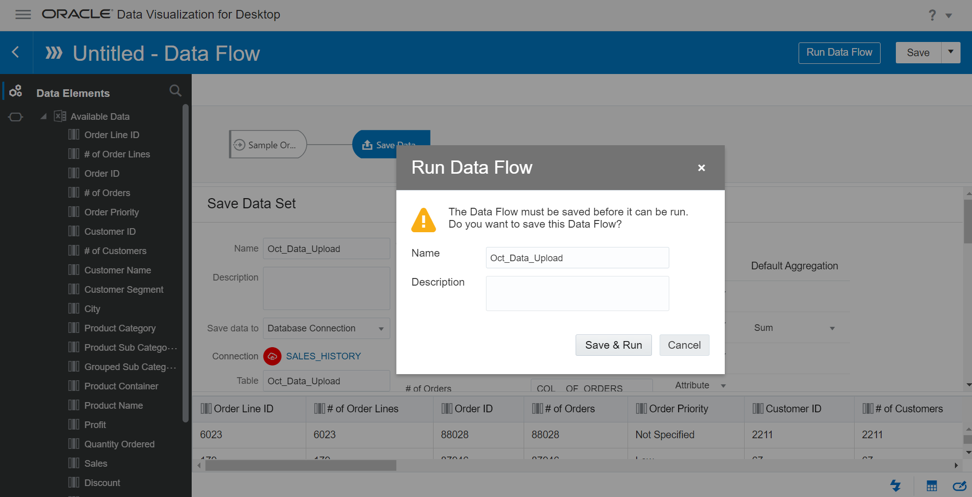The width and height of the screenshot is (972, 497).
Task: Click the Sample Orders data source node
Action: coord(268,144)
